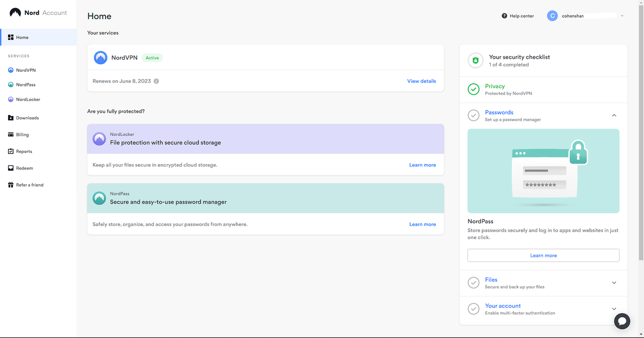Viewport: 644px width, 338px height.
Task: Click the Refer a friend gift icon
Action: coord(11,185)
